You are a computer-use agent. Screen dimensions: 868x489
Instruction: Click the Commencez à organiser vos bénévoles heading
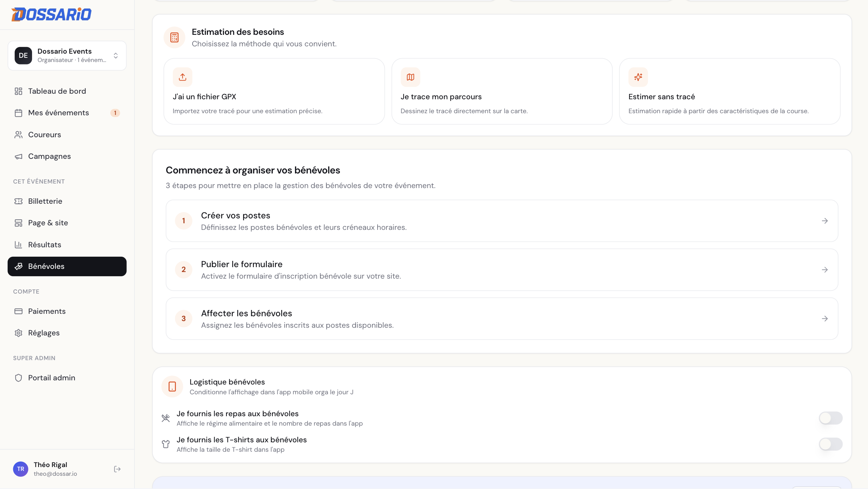253,170
